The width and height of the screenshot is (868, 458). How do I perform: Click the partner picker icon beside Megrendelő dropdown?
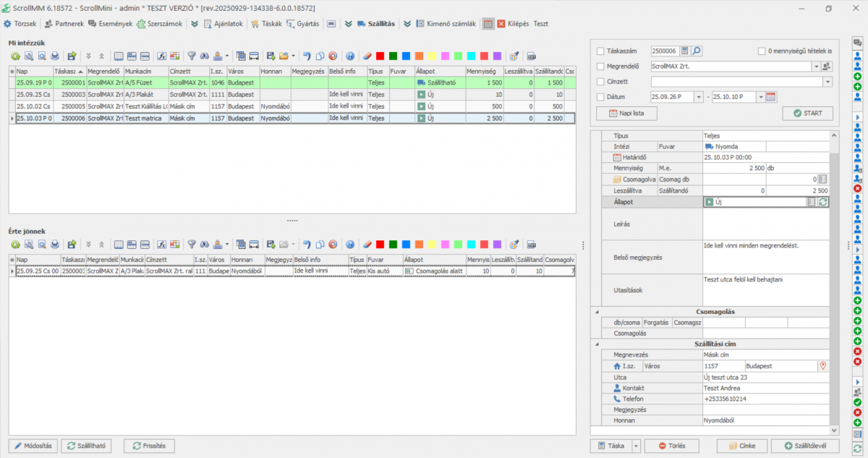pos(827,67)
